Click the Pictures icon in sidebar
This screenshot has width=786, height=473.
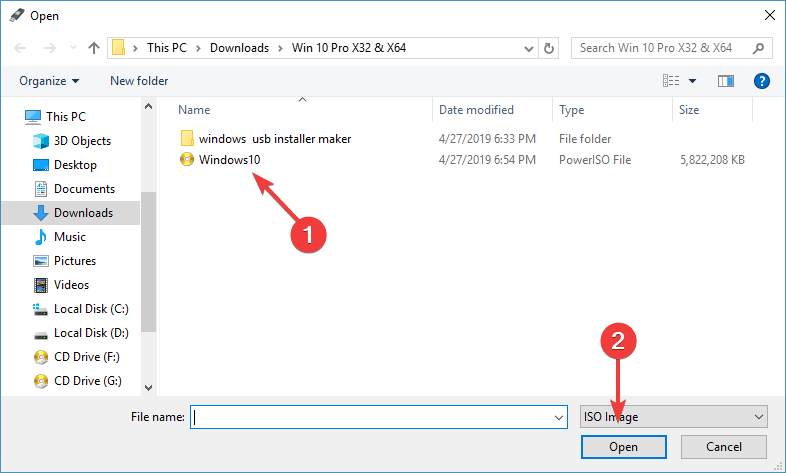41,261
